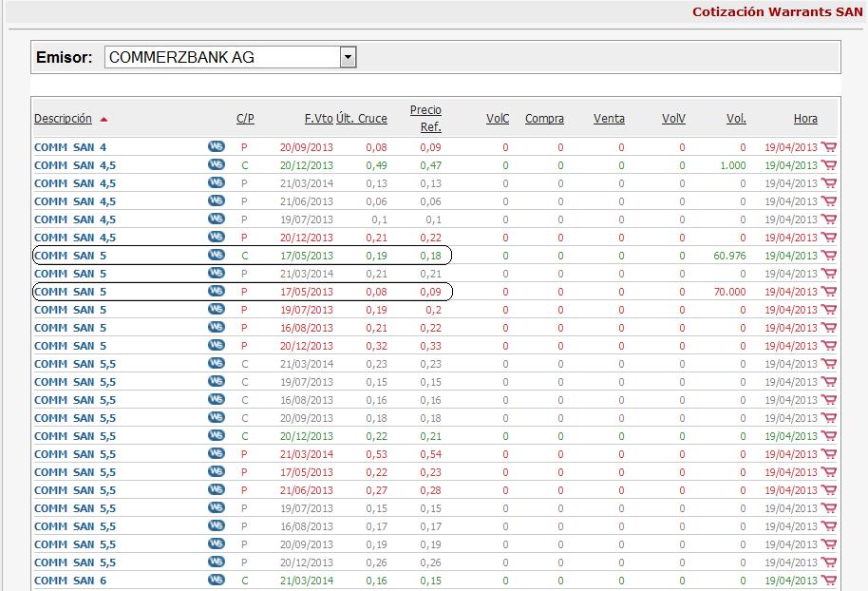
Task: Sort warrants by C/P column header
Action: pos(245,119)
